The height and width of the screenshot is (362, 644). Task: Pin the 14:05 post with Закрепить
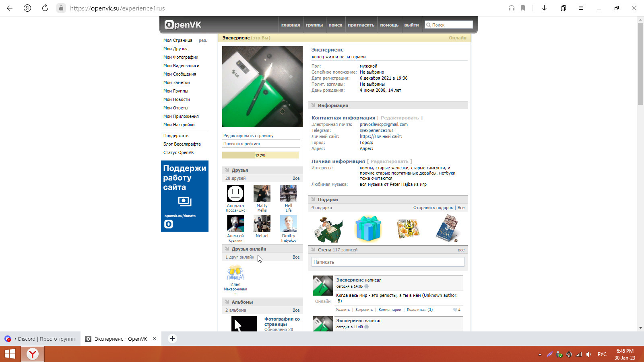[x=364, y=310]
